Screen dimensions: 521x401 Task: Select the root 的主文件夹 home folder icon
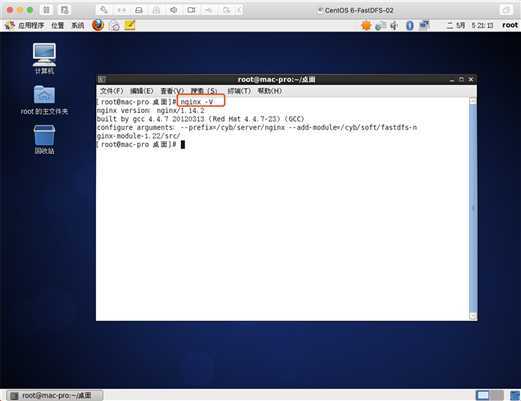pyautogui.click(x=44, y=100)
